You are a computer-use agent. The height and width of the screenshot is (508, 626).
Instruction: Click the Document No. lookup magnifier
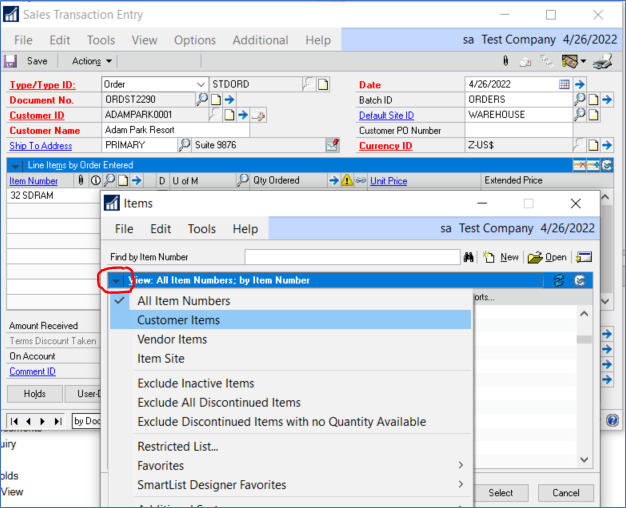coord(202,100)
